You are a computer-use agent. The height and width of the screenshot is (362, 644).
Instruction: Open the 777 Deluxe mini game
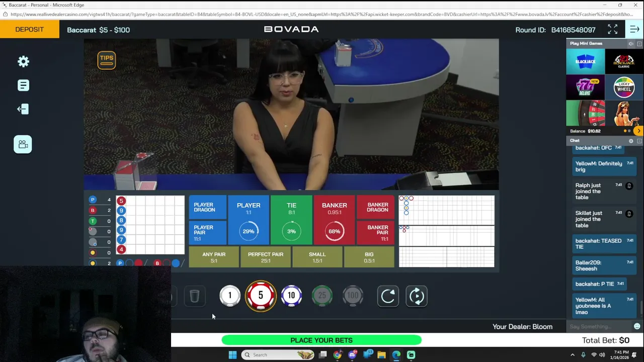tap(585, 87)
